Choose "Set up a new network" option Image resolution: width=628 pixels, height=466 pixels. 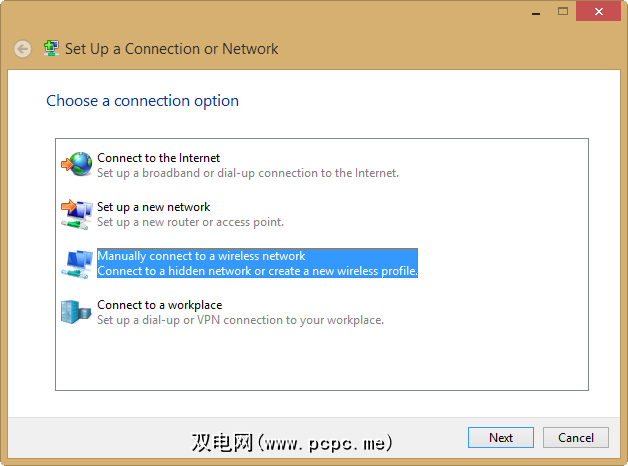pyautogui.click(x=153, y=207)
